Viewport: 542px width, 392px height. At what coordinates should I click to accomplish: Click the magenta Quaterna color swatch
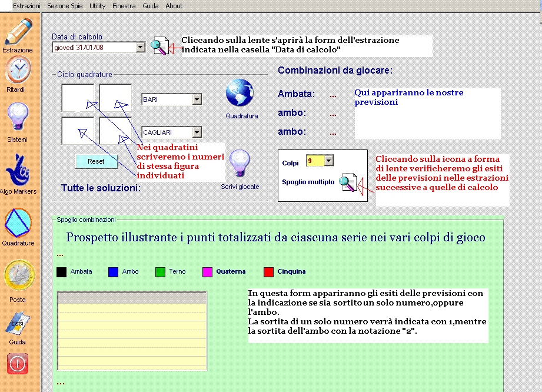pos(207,272)
